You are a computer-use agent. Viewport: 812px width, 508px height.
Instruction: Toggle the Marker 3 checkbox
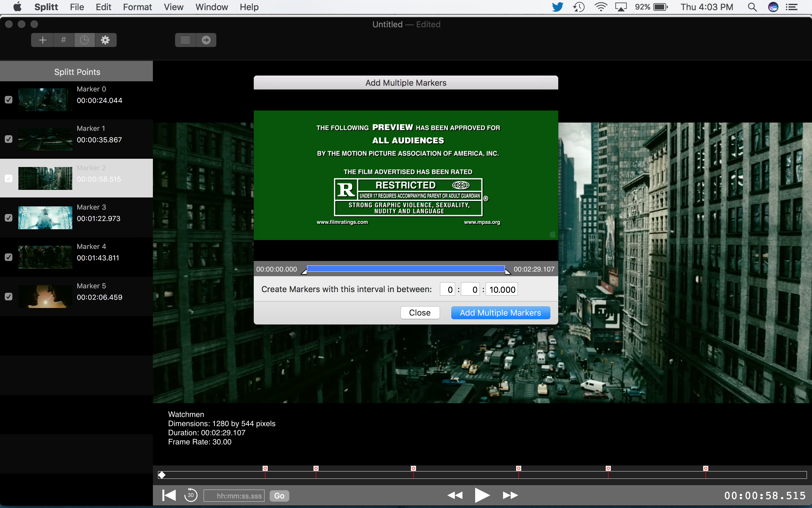pyautogui.click(x=9, y=218)
